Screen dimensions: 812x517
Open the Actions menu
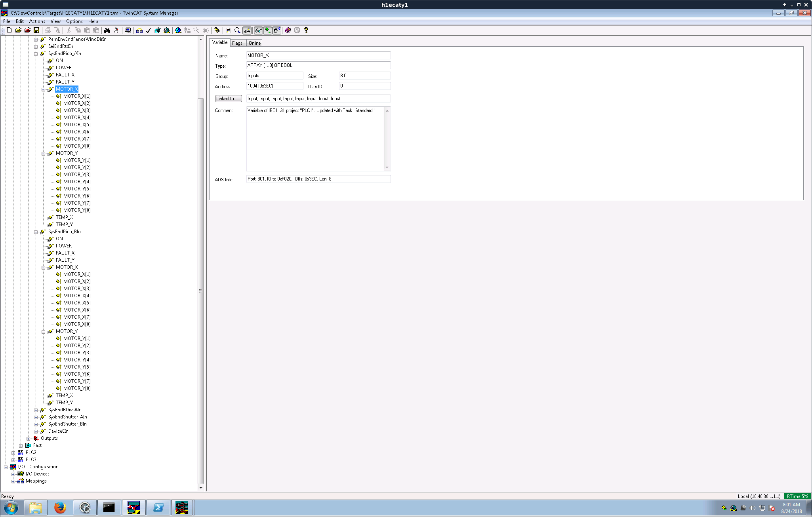coord(37,21)
